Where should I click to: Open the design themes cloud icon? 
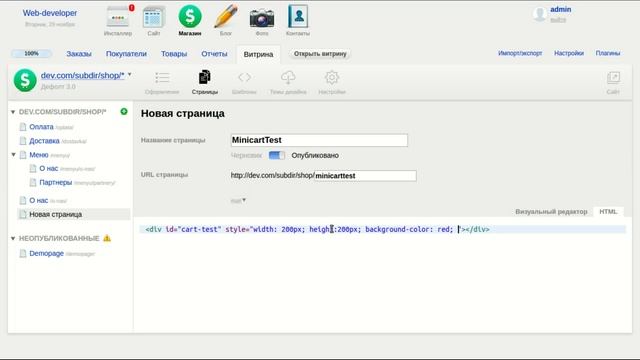[x=288, y=77]
